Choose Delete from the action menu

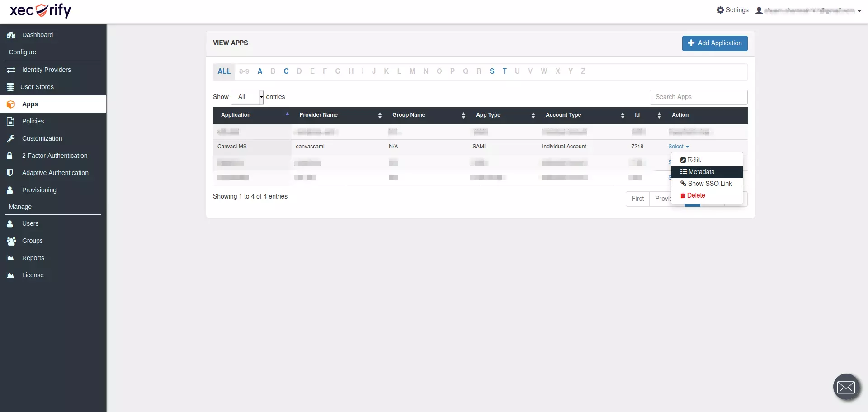[x=696, y=195]
